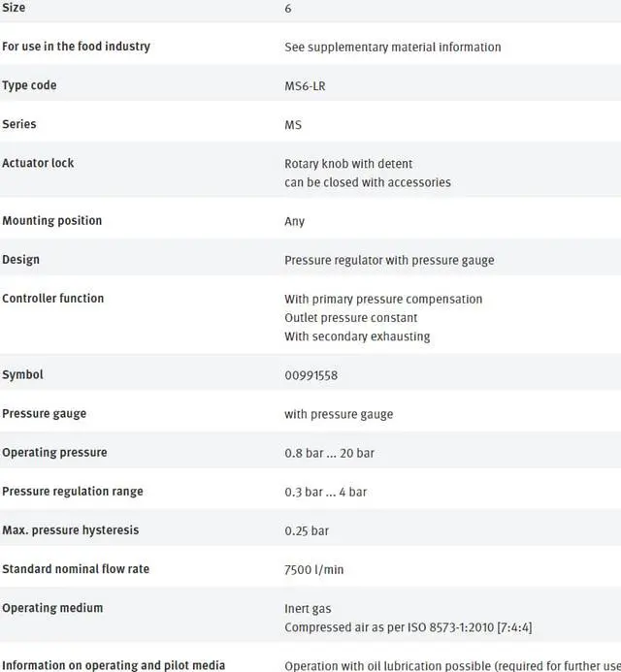This screenshot has width=621, height=672.
Task: Select 'With primary pressure compensation' text
Action: (383, 299)
